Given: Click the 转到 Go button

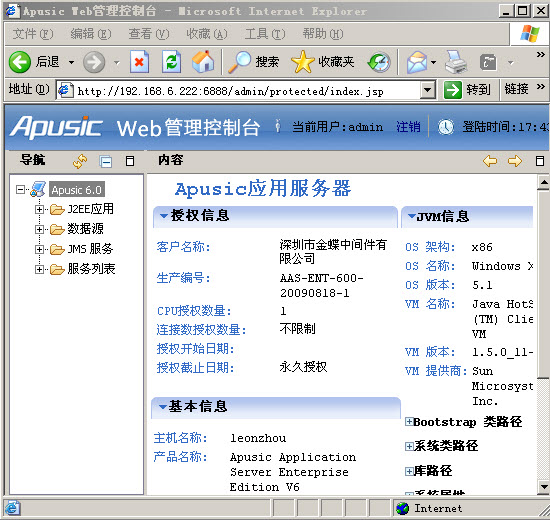Looking at the screenshot, I should [467, 90].
